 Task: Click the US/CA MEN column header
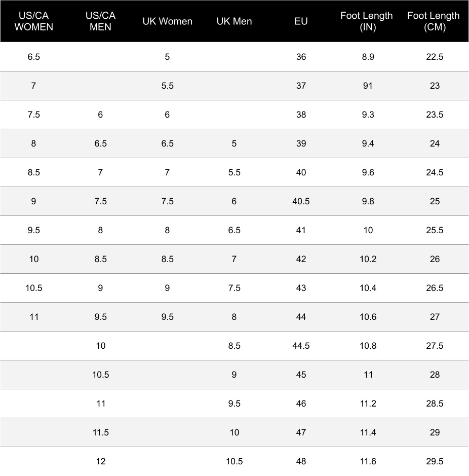point(100,21)
